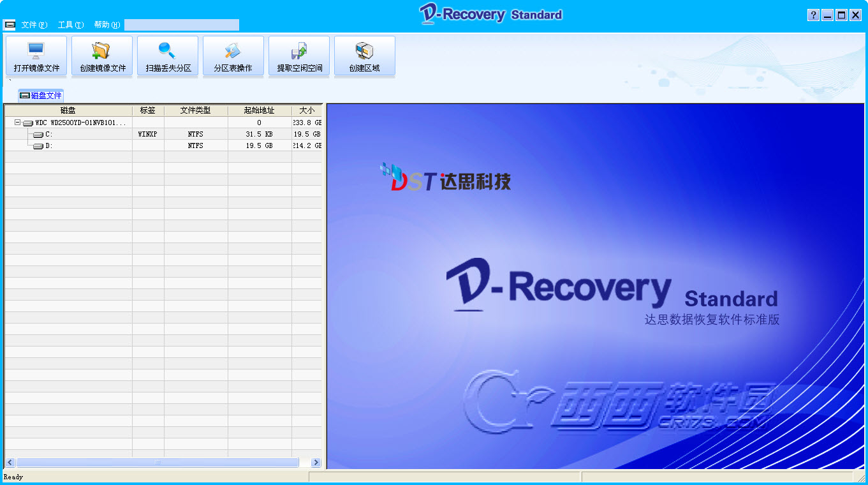Select 提取空闲空间 free space extraction
This screenshot has width=868, height=485.
pos(299,56)
